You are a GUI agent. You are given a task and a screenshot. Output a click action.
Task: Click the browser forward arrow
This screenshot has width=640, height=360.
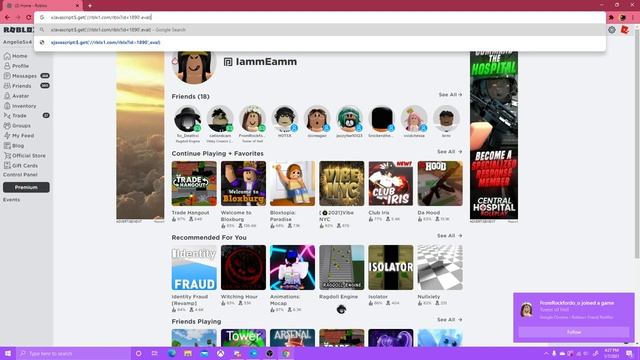click(x=18, y=18)
